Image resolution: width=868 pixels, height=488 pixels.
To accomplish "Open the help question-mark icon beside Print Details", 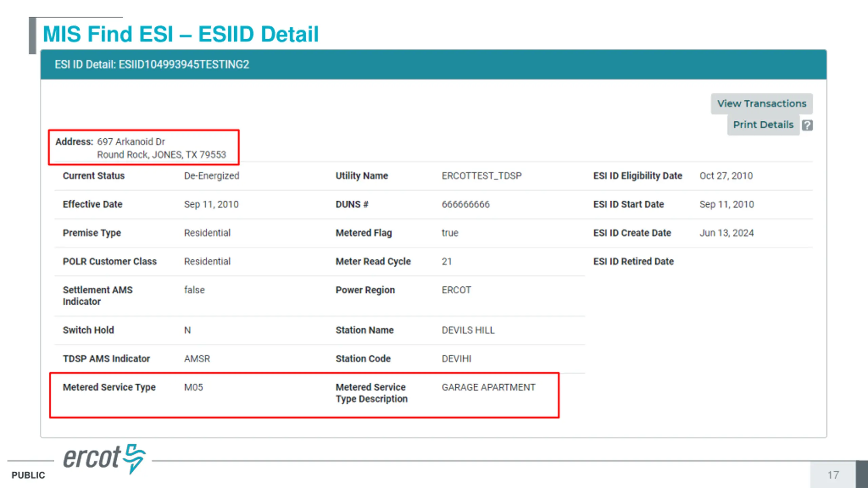I will tap(807, 125).
